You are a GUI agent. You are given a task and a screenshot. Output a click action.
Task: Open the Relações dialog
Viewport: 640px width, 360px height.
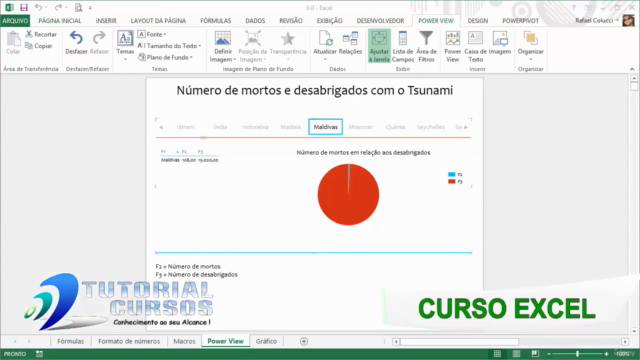(x=350, y=43)
